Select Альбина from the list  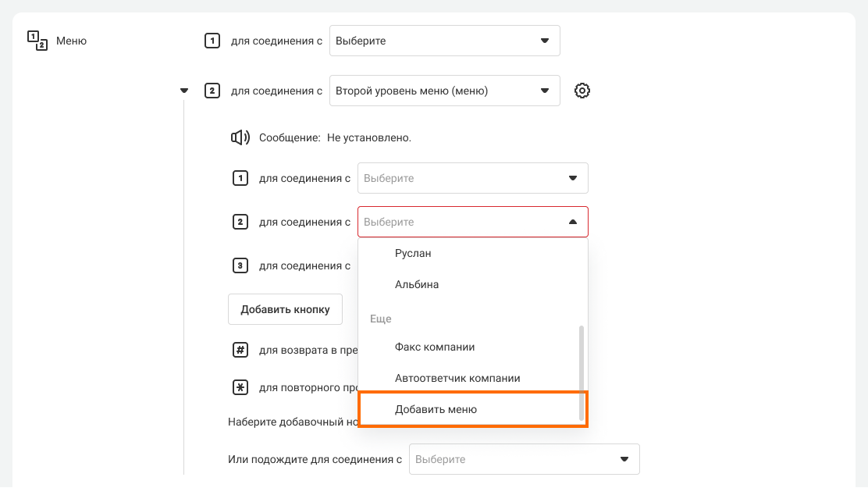click(x=417, y=284)
